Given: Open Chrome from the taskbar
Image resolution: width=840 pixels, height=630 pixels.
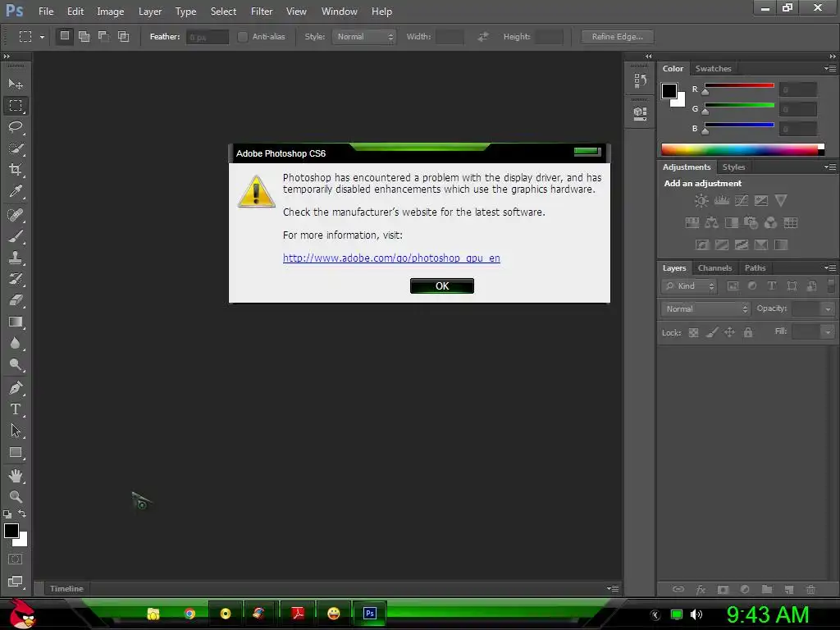Looking at the screenshot, I should pos(189,614).
